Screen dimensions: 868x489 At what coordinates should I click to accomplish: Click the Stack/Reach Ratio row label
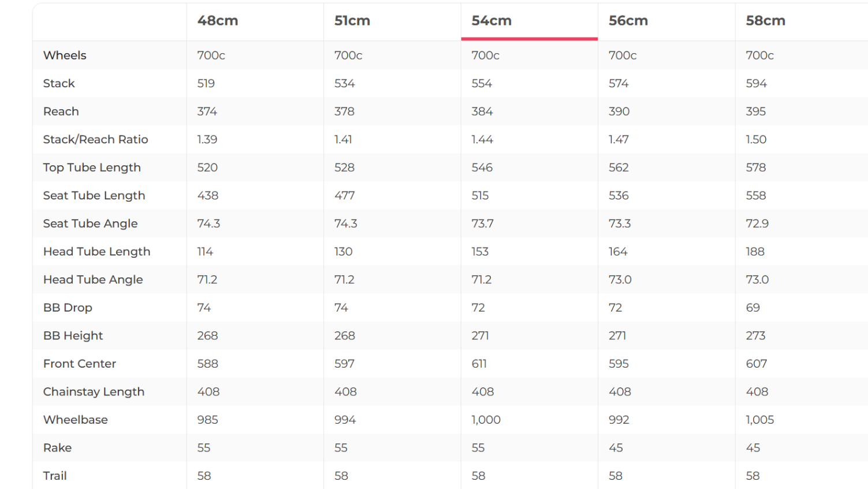(95, 139)
